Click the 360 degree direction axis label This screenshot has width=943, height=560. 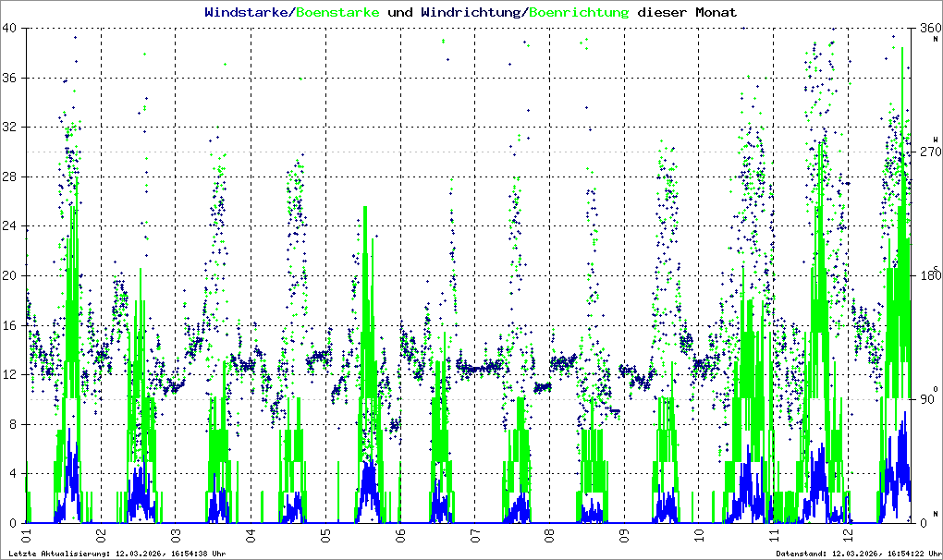tap(930, 29)
